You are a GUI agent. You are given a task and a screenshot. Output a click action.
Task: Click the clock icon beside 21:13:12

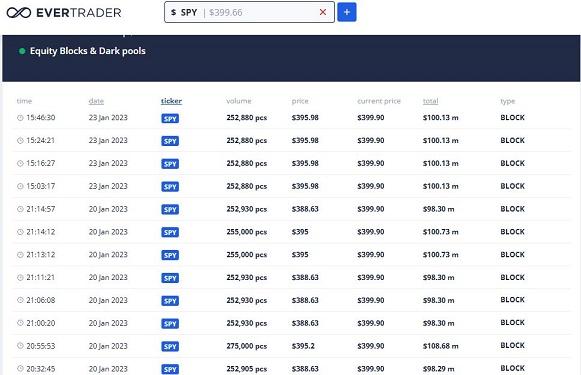point(20,255)
